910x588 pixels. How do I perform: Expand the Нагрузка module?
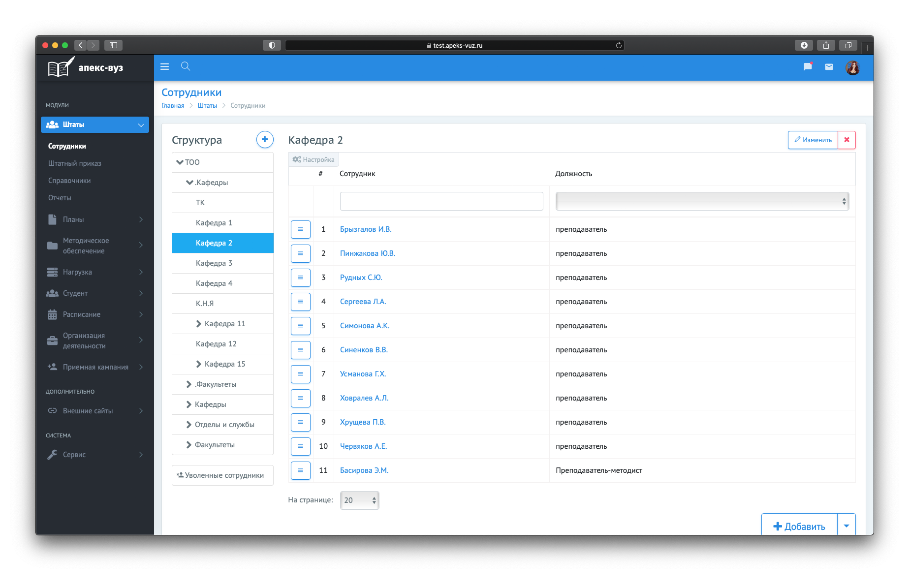pos(95,272)
